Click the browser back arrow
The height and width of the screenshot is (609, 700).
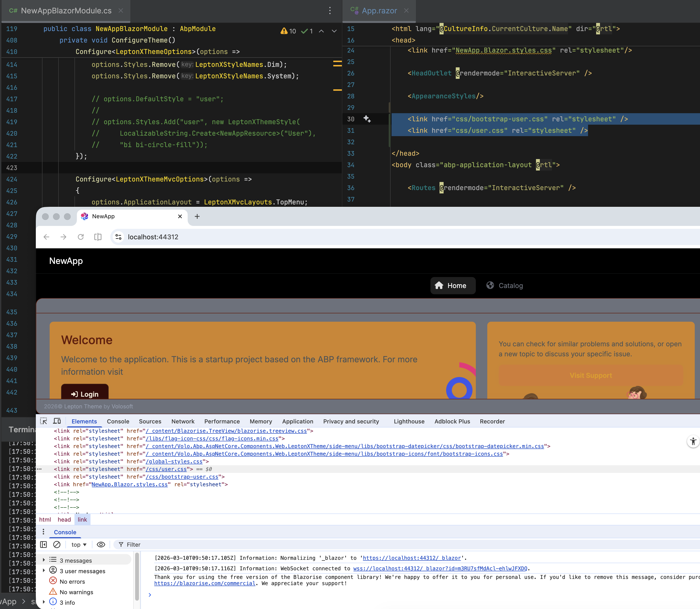pyautogui.click(x=47, y=237)
